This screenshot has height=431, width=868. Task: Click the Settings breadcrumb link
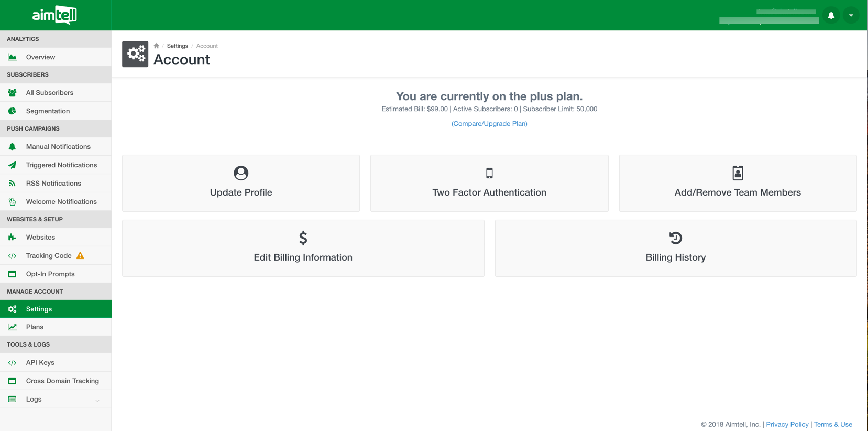[177, 46]
